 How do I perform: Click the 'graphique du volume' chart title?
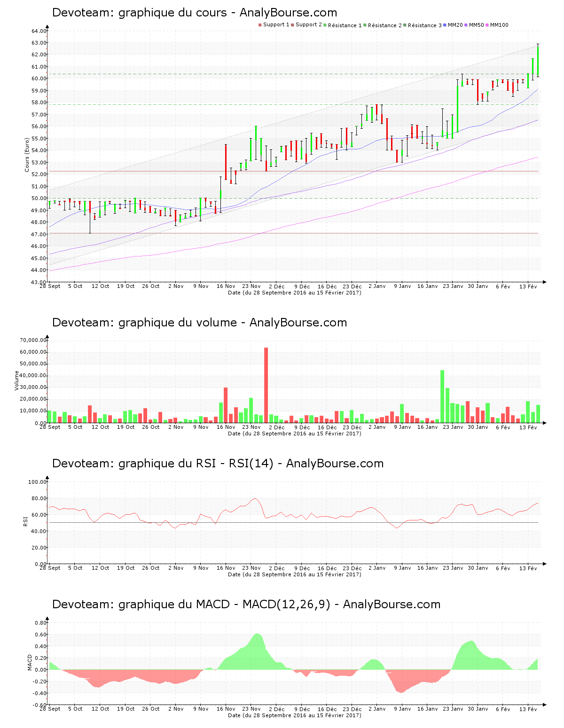[x=199, y=323]
